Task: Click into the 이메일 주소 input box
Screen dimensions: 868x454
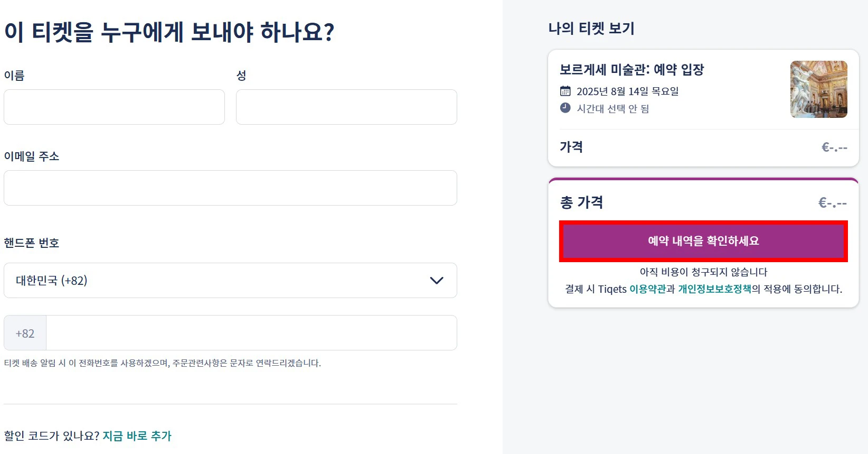Action: tap(230, 188)
